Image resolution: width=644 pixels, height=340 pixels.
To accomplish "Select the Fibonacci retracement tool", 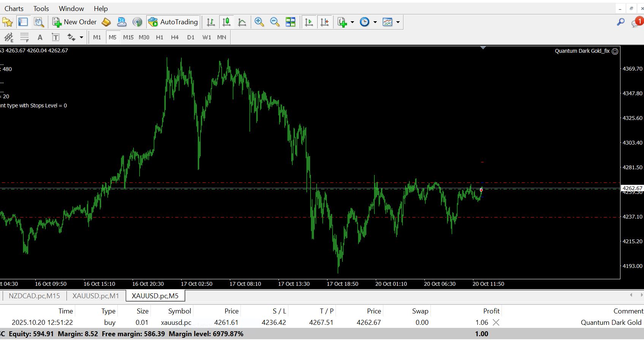I will (x=25, y=37).
